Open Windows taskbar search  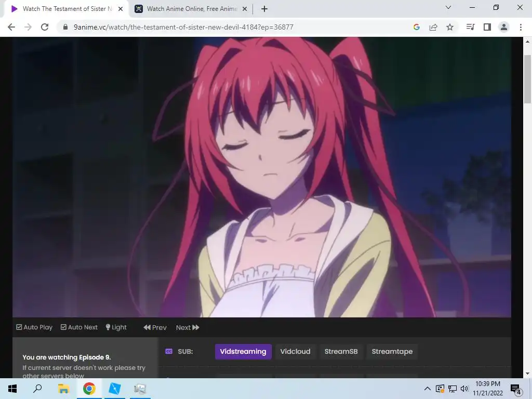tap(37, 388)
